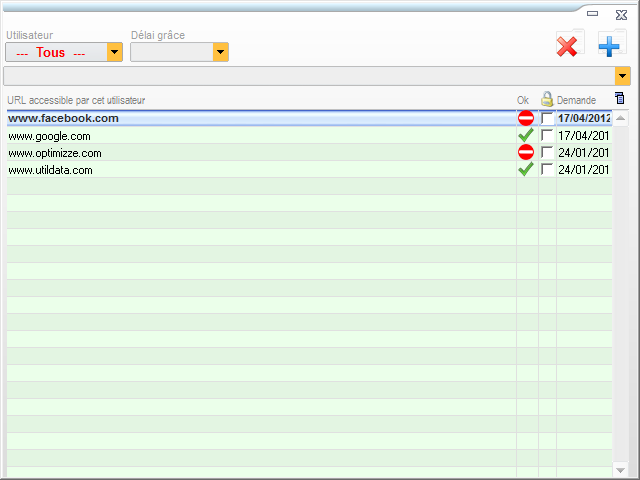Sort by the Demande column header
This screenshot has height=480, width=640.
[x=577, y=100]
